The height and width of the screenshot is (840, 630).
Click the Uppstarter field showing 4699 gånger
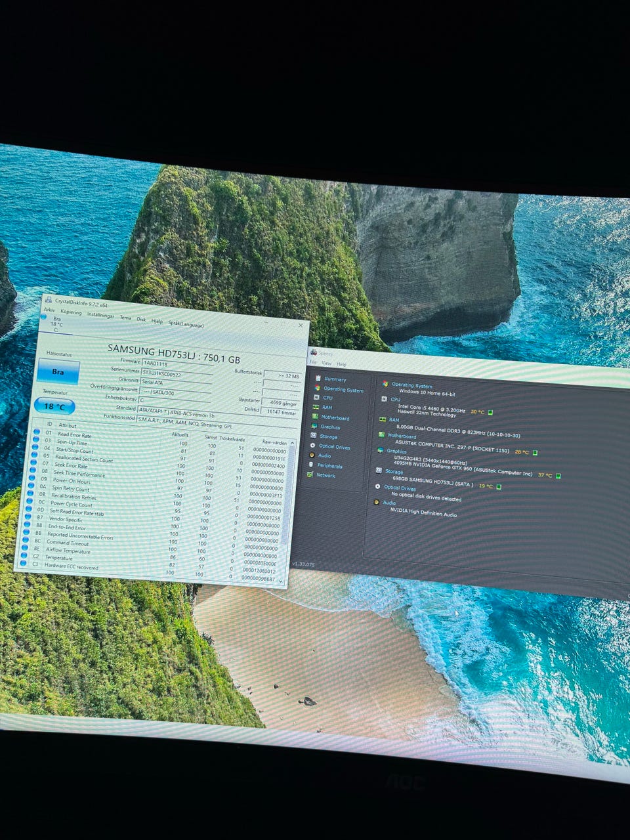tap(281, 402)
